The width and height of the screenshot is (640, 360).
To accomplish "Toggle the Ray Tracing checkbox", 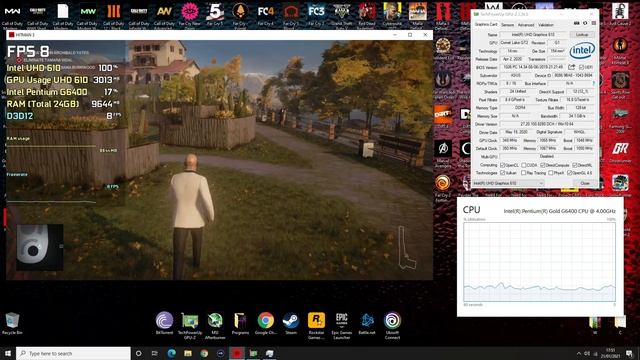I will coord(524,173).
